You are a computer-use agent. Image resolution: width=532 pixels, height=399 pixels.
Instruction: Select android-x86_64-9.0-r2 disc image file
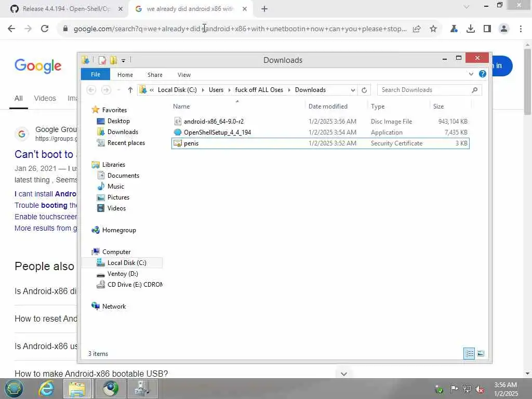320,122
